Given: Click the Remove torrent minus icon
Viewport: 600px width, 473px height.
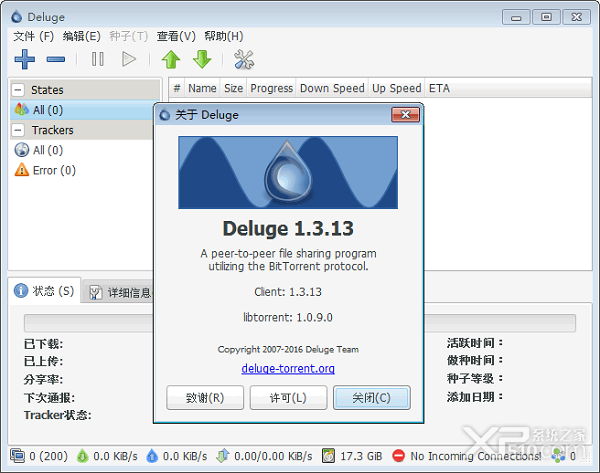Looking at the screenshot, I should [56, 59].
